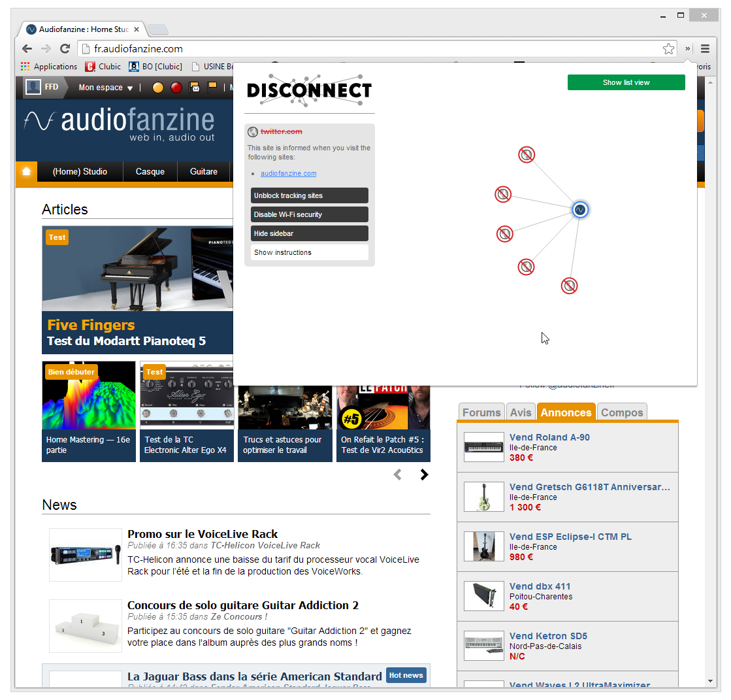Open the audiofanzine.com link in Disconnect sidebar
Viewport: 731px width, 700px height.
(288, 173)
